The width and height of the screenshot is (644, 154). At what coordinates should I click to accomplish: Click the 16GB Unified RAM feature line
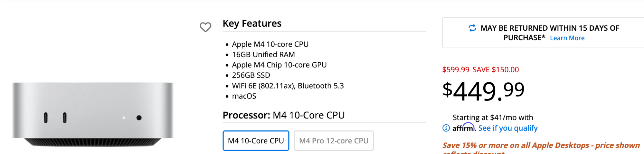pos(263,55)
